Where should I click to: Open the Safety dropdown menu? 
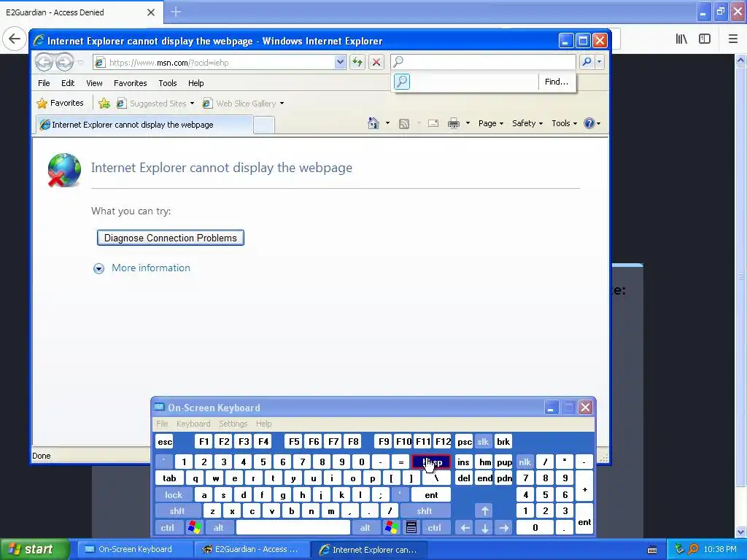pyautogui.click(x=527, y=123)
